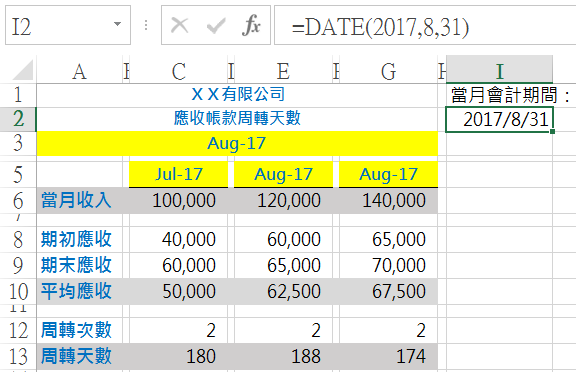
Task: Select row 12 header
Action: click(x=18, y=331)
